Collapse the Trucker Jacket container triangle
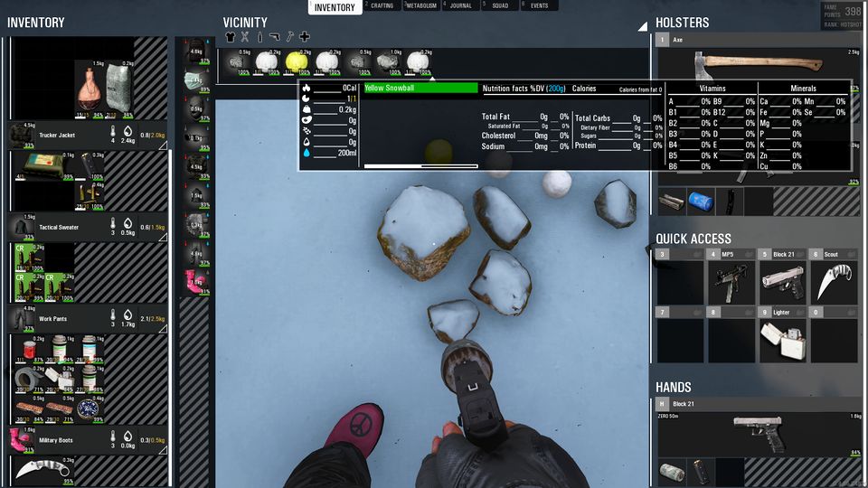Screen dimensions: 868x488 pos(163,145)
